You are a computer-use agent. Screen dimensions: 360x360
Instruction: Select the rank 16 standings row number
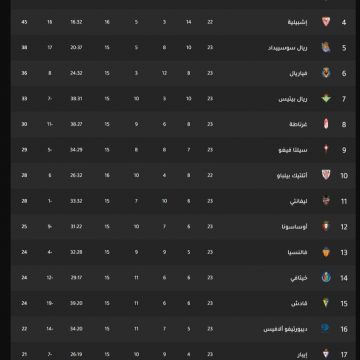point(344,329)
